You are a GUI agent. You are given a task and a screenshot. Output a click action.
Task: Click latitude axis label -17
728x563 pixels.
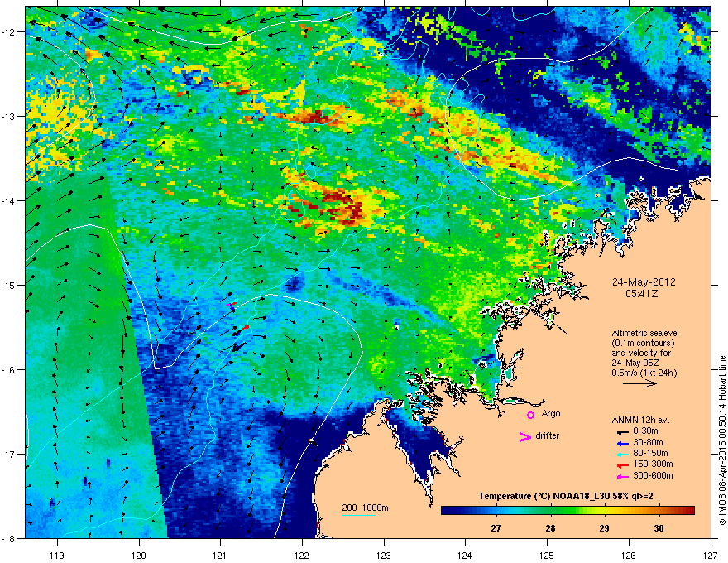[x=8, y=454]
